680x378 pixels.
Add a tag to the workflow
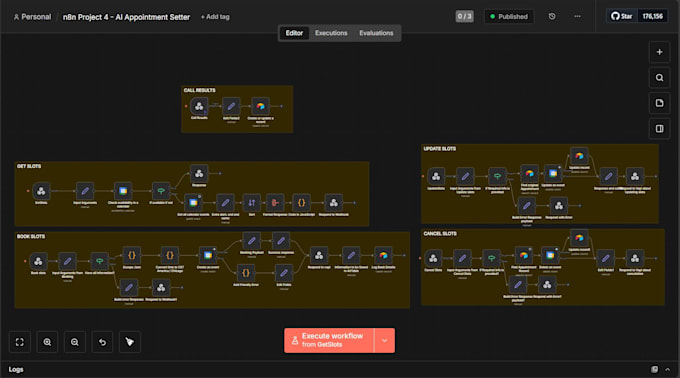215,16
